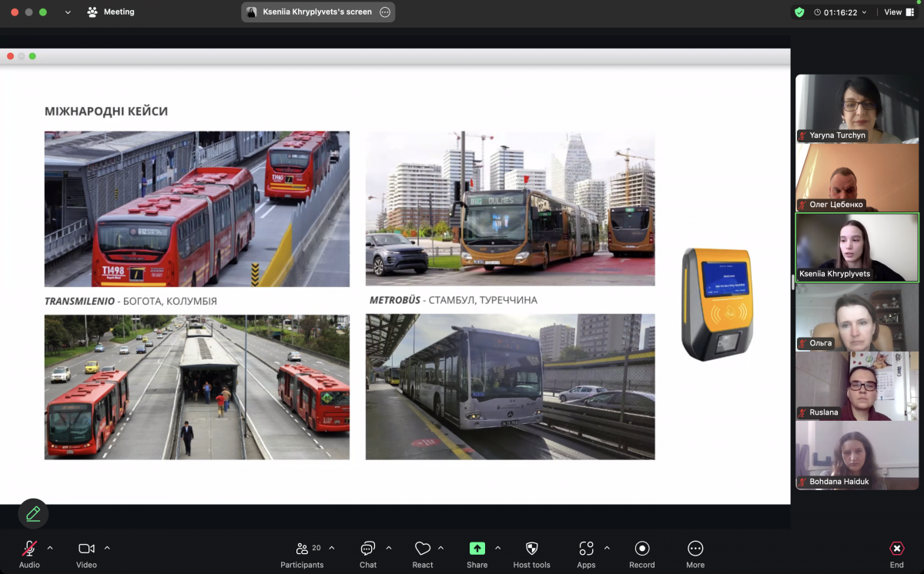Screen dimensions: 924x574
Task: Expand the Audio options chevron
Action: 50,548
